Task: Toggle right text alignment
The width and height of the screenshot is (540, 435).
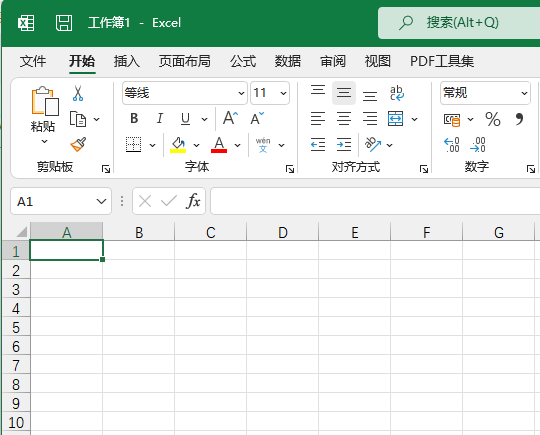Action: pos(370,119)
